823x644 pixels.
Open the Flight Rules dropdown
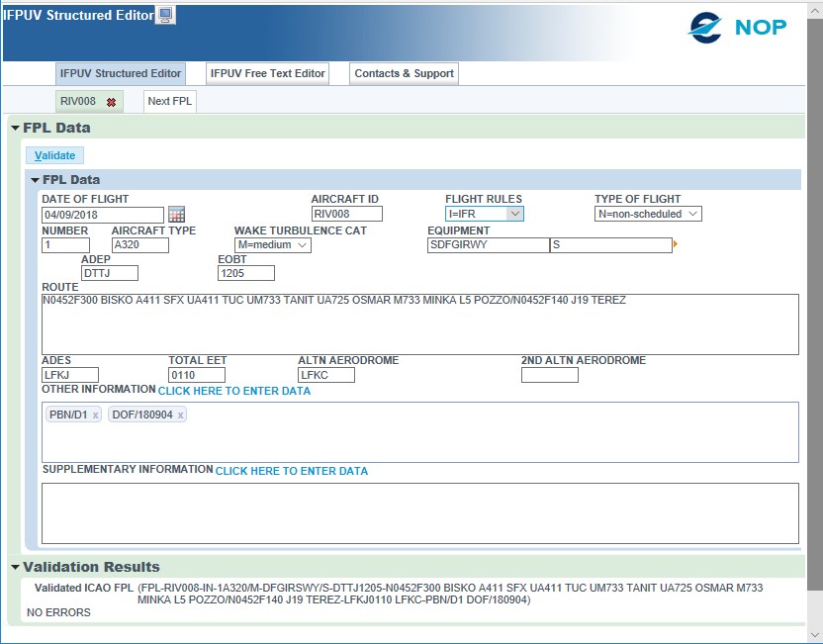tap(485, 214)
